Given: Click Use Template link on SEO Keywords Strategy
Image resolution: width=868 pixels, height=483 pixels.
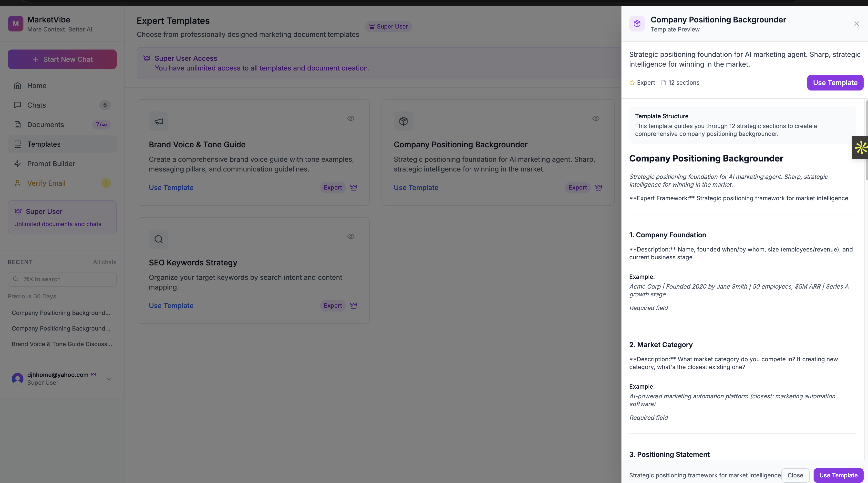Looking at the screenshot, I should coord(171,305).
